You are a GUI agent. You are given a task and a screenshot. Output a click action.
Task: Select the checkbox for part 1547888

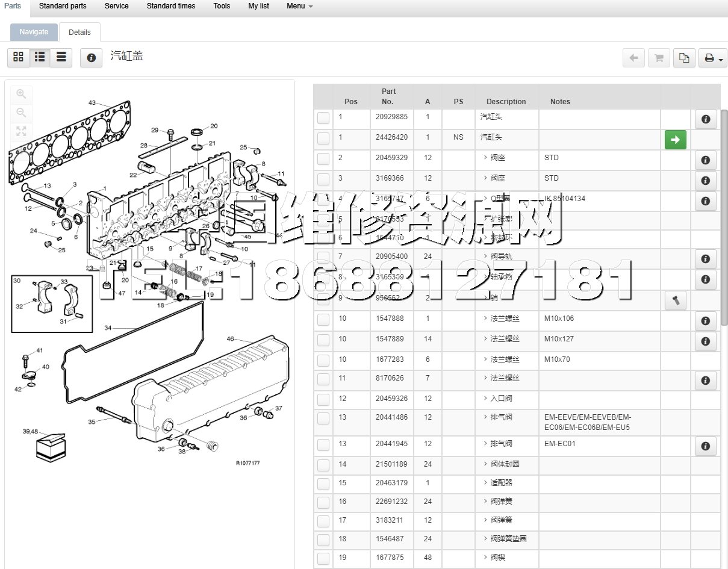[x=323, y=320]
